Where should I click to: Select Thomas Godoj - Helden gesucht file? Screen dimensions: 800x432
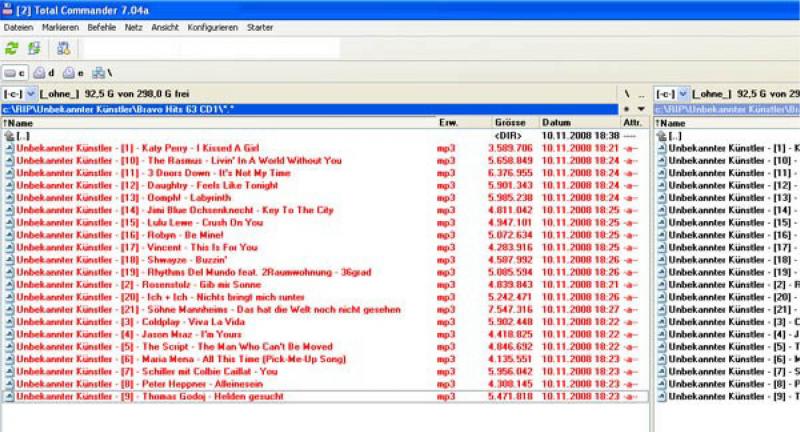pos(326,397)
